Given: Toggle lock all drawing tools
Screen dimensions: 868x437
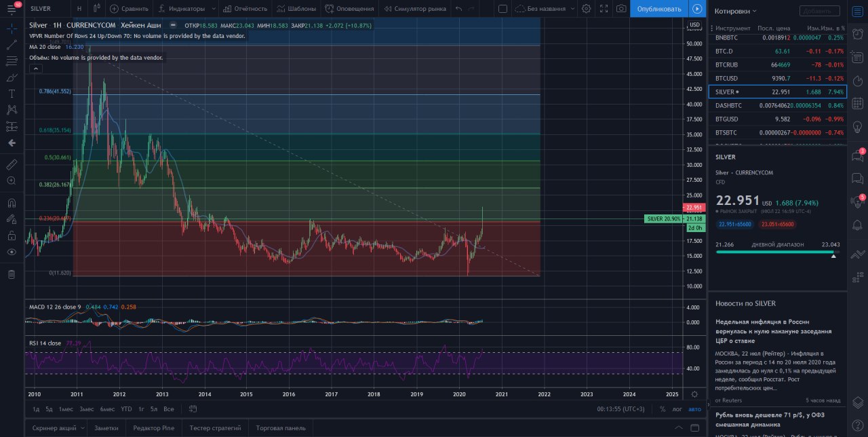Looking at the screenshot, I should 12,235.
